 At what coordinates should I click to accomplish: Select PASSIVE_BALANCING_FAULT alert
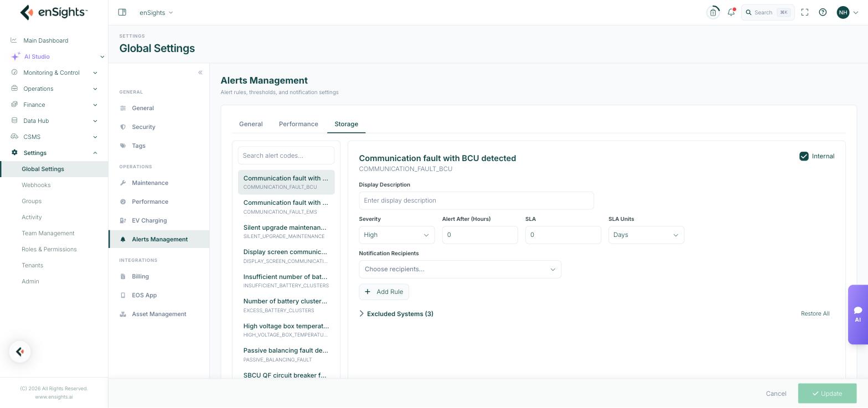click(x=286, y=355)
